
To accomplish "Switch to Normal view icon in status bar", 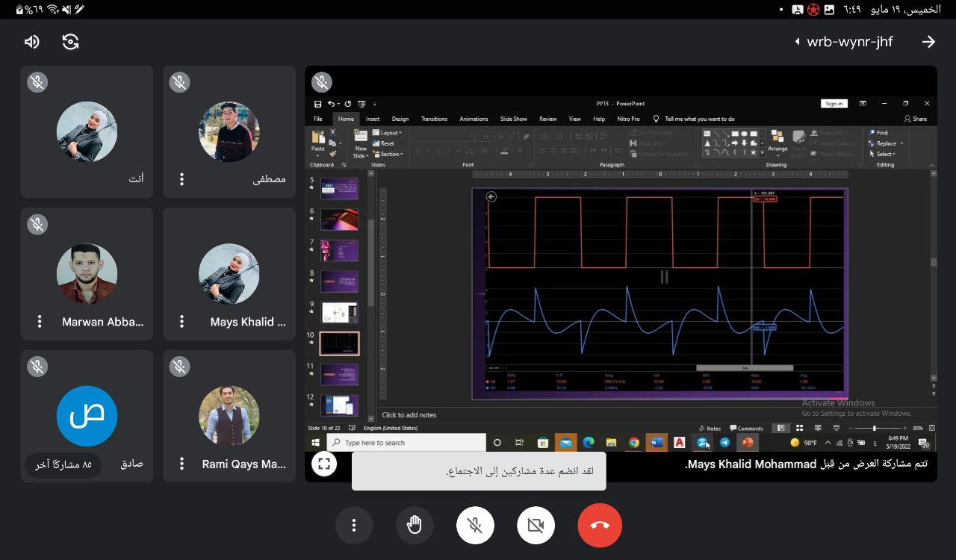I will point(780,429).
